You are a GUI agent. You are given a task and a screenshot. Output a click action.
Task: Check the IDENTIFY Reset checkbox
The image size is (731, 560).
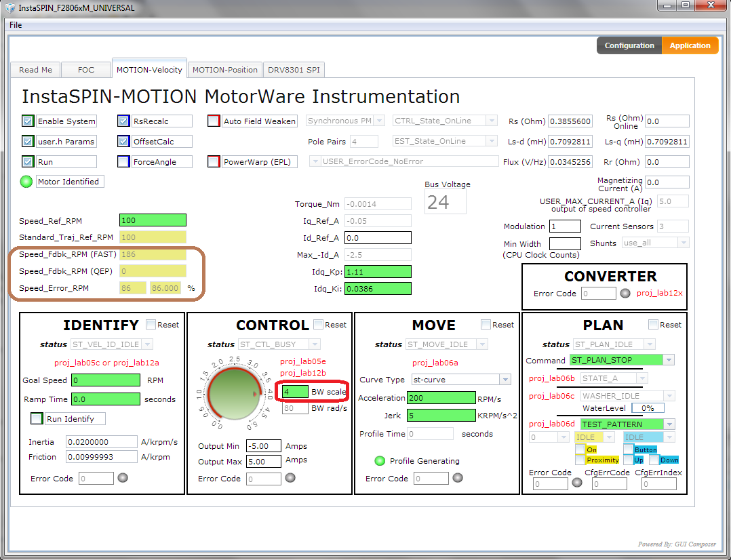click(151, 324)
